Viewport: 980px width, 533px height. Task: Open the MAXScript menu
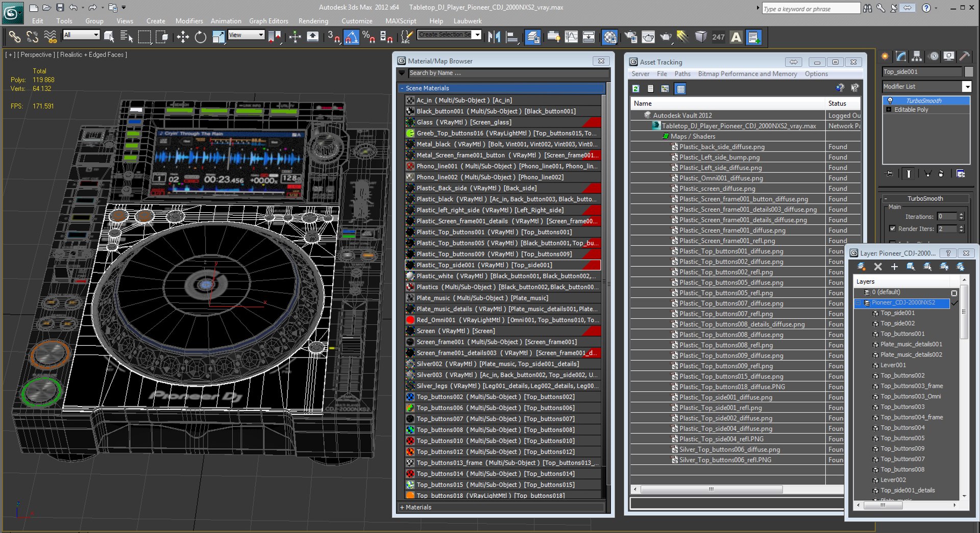tap(401, 21)
